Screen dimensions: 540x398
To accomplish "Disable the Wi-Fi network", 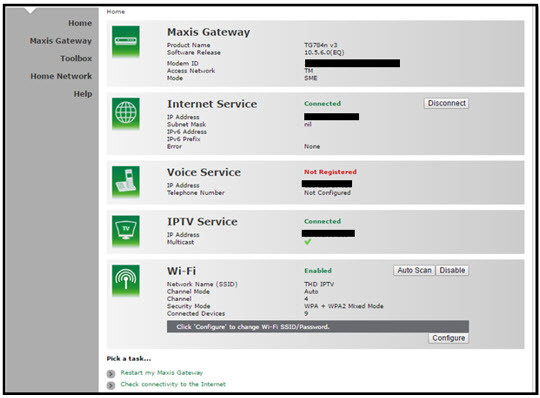I will pos(452,270).
